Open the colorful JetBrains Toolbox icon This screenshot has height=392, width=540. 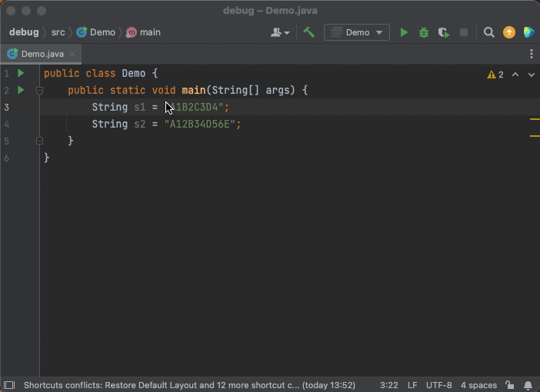tap(528, 32)
